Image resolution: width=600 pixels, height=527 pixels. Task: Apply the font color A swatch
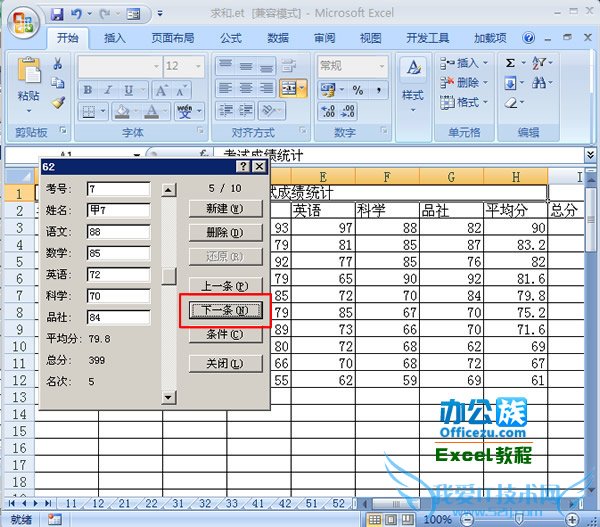pos(152,111)
